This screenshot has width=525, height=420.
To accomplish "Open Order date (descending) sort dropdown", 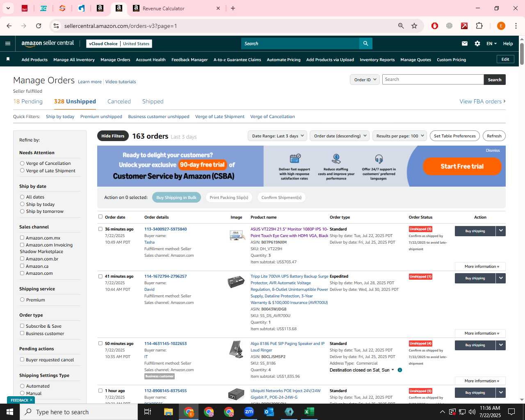I will (340, 136).
